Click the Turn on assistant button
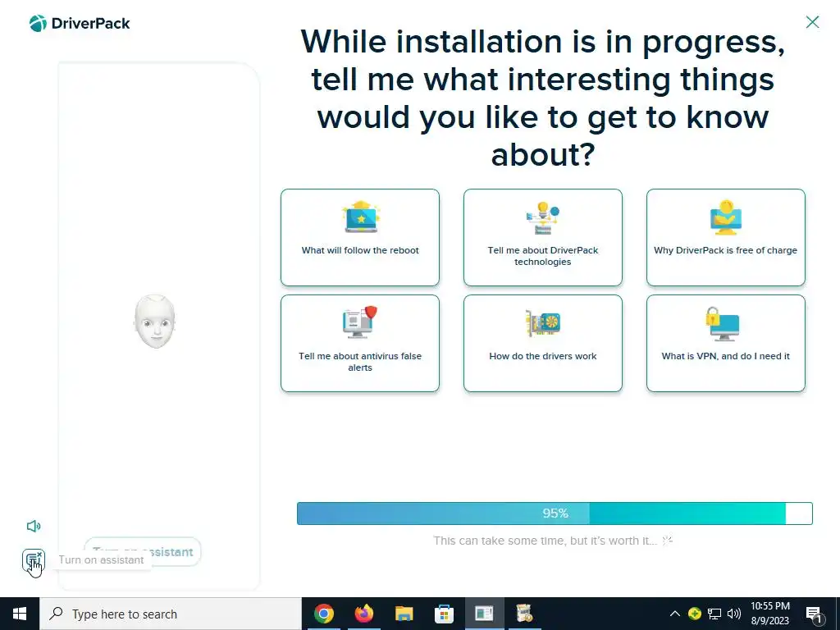 click(143, 552)
